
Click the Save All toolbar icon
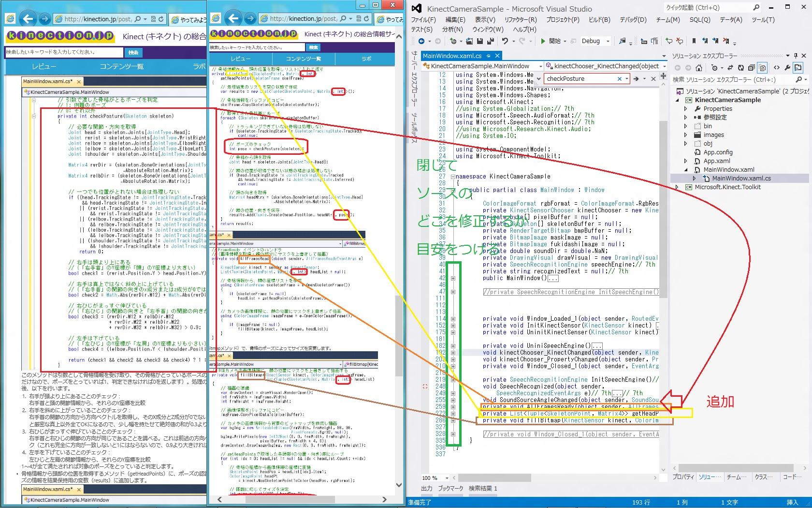coord(490,41)
